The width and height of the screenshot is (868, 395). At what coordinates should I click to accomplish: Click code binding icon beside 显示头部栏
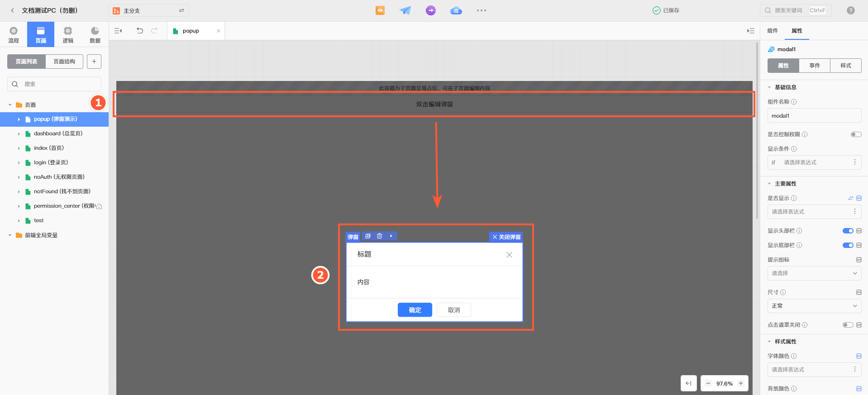[859, 231]
